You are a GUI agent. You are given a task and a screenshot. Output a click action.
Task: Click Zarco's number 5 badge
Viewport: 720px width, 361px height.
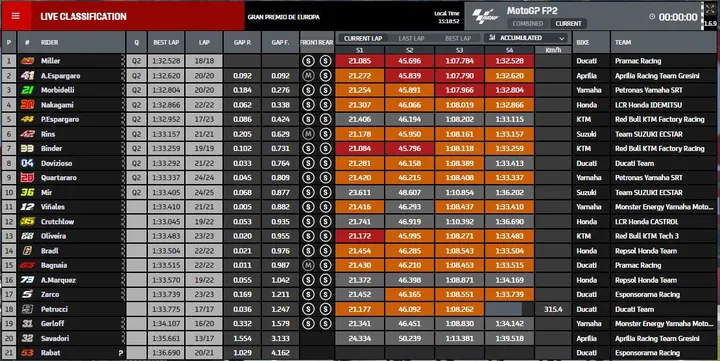click(x=27, y=294)
